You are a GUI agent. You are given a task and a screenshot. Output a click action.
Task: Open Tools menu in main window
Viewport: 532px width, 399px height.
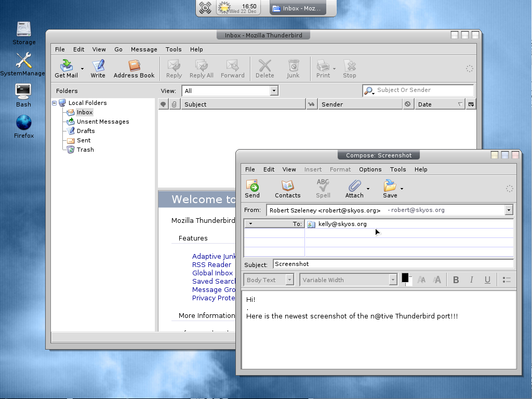174,49
